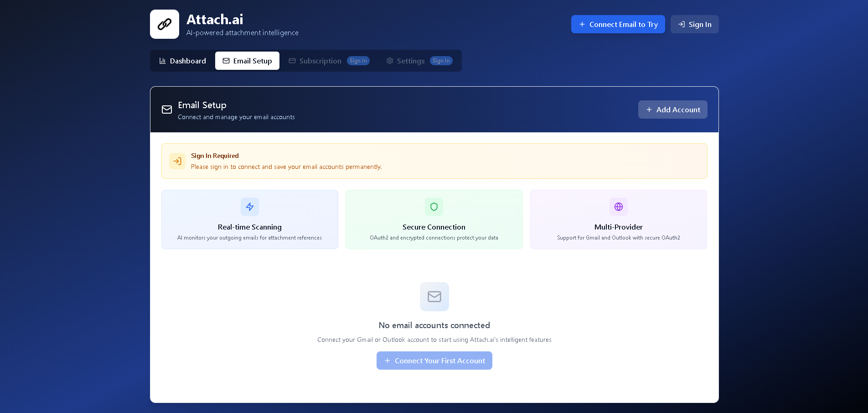Screen dimensions: 868x413
Task: Click 'Support for Gmail and Outlook' description
Action: pyautogui.click(x=619, y=238)
